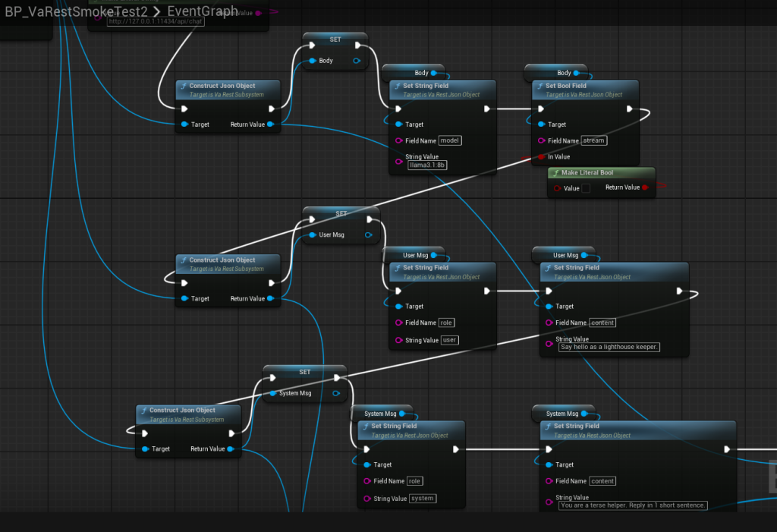Viewport: 777px width, 532px height.
Task: Click the "You are a terse helper" text field
Action: (633, 505)
